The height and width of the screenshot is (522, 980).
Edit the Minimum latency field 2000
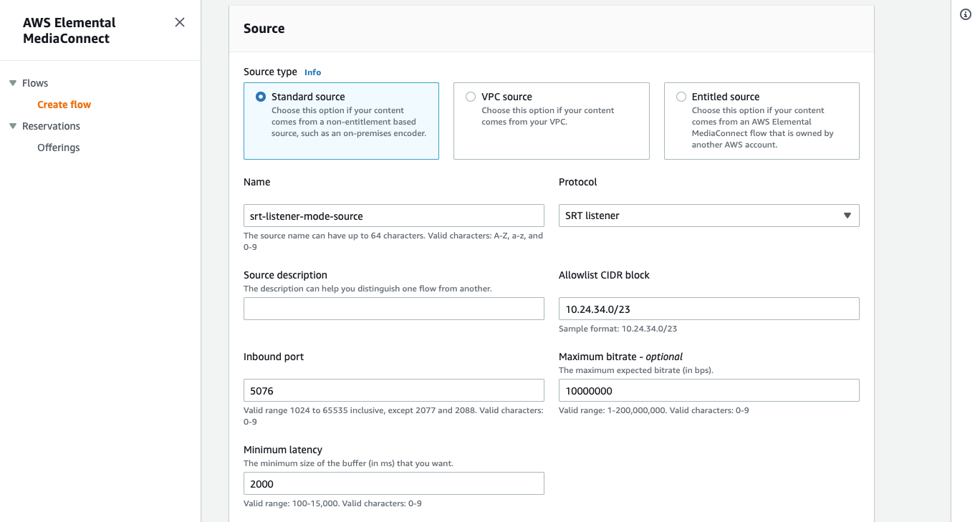(394, 483)
